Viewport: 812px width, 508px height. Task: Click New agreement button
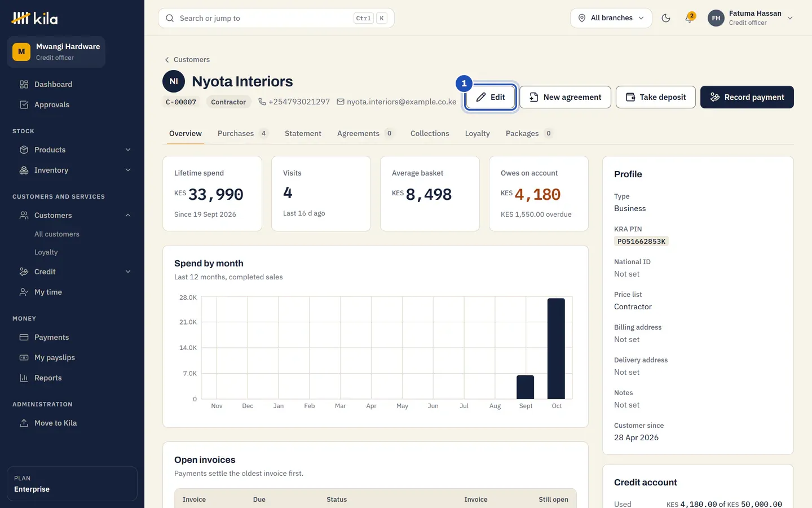click(565, 97)
